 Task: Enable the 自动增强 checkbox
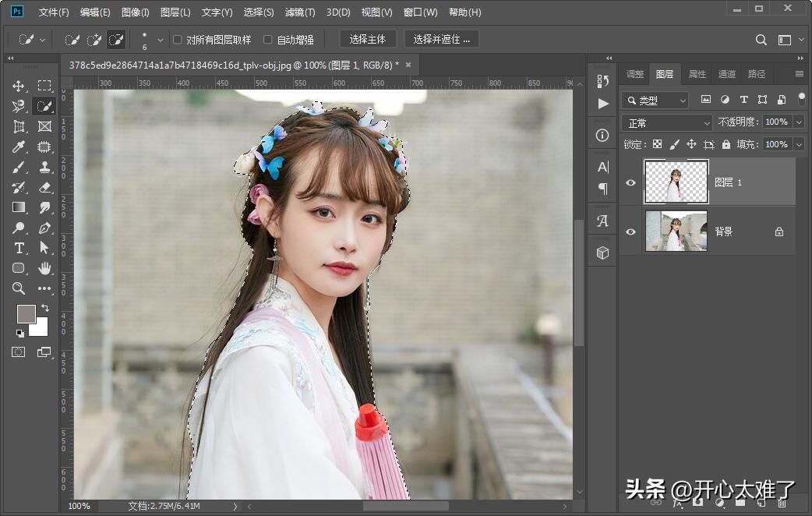pos(267,39)
